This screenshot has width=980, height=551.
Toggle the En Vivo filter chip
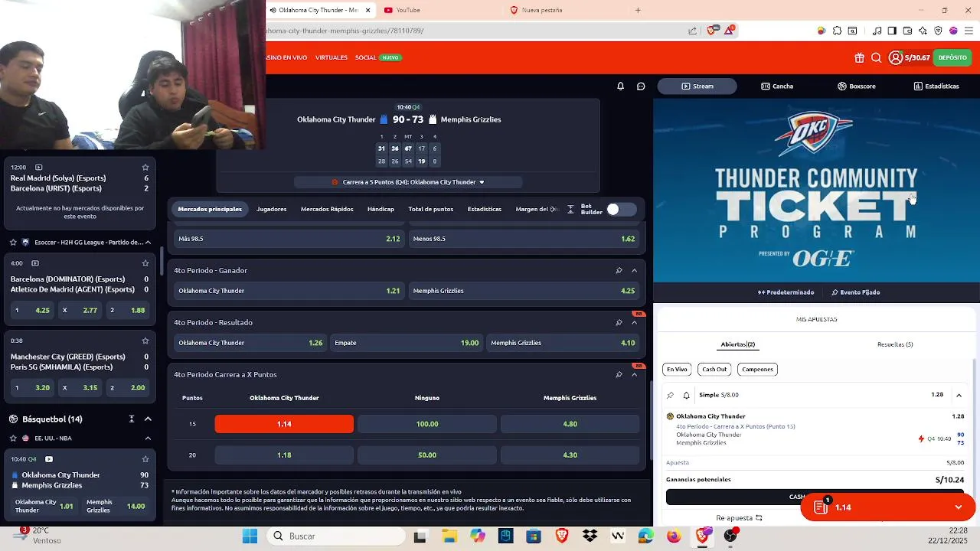coord(677,369)
